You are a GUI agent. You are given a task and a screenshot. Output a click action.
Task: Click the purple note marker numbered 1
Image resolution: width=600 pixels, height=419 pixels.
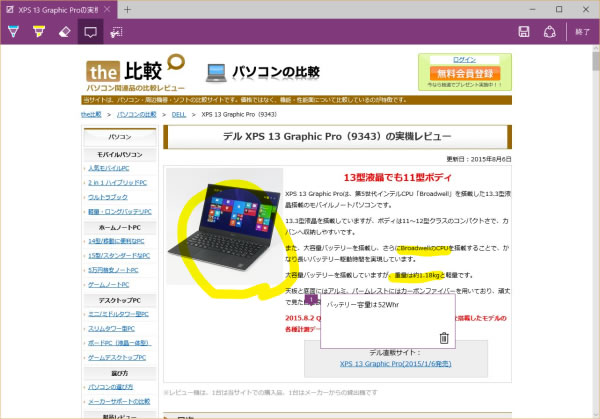[x=311, y=299]
